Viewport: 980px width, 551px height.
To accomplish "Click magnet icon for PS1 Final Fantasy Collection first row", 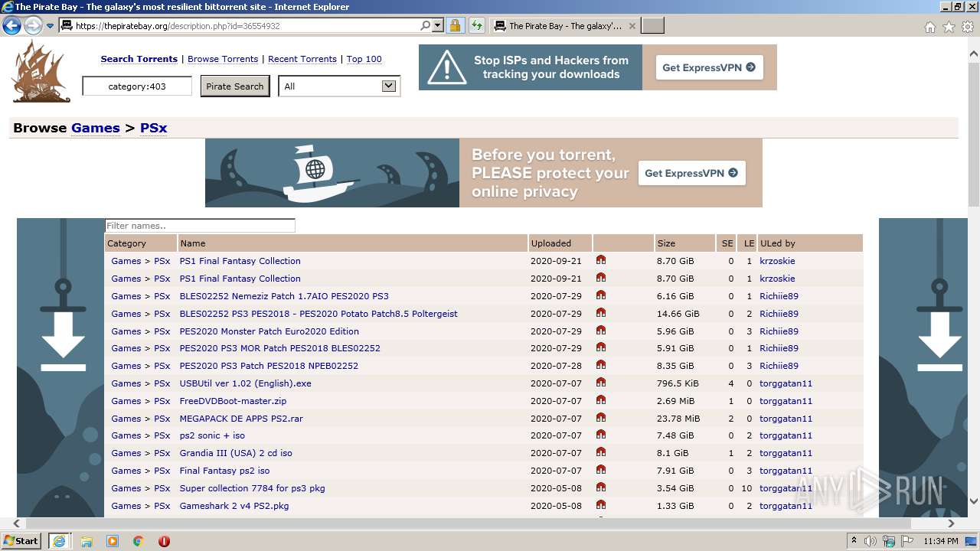I will click(601, 260).
